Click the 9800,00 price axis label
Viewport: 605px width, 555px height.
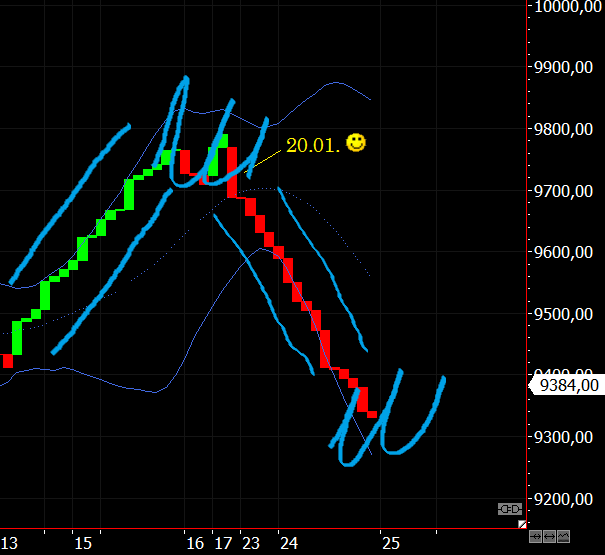click(564, 129)
